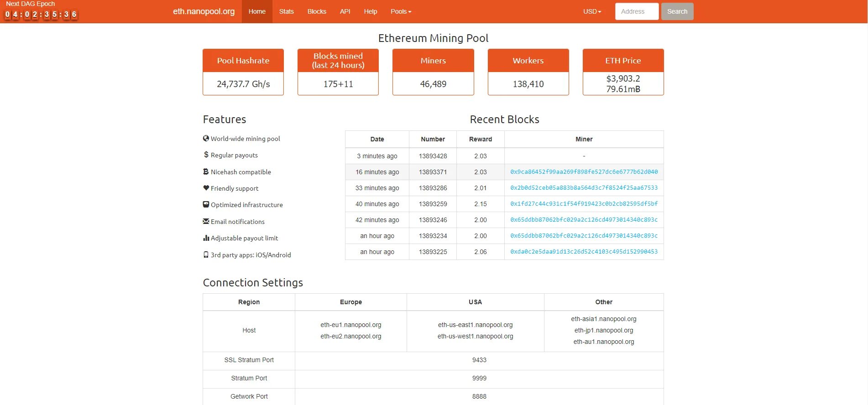The width and height of the screenshot is (868, 405).
Task: Click the bitcoin icon beside Nicehash compatible
Action: point(206,171)
